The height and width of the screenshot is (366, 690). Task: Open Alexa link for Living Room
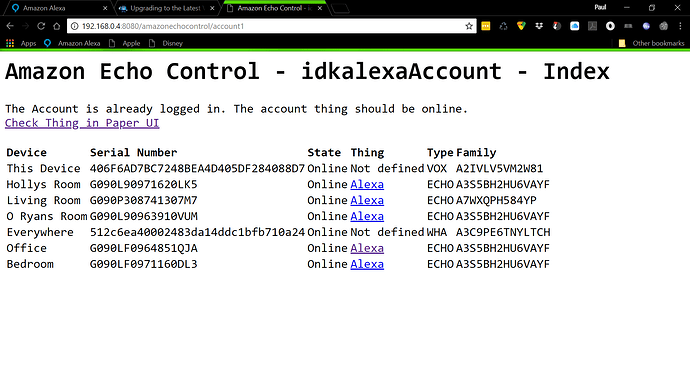(x=367, y=200)
